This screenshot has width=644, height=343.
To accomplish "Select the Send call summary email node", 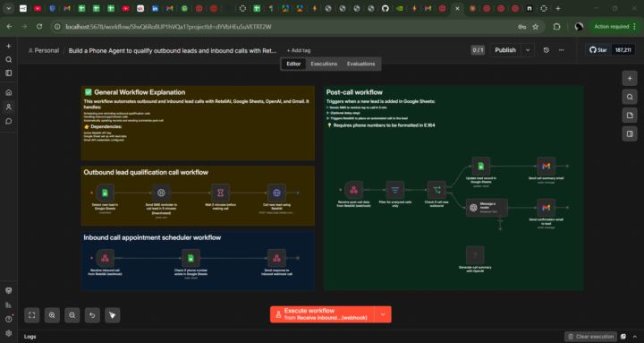I will (x=546, y=167).
